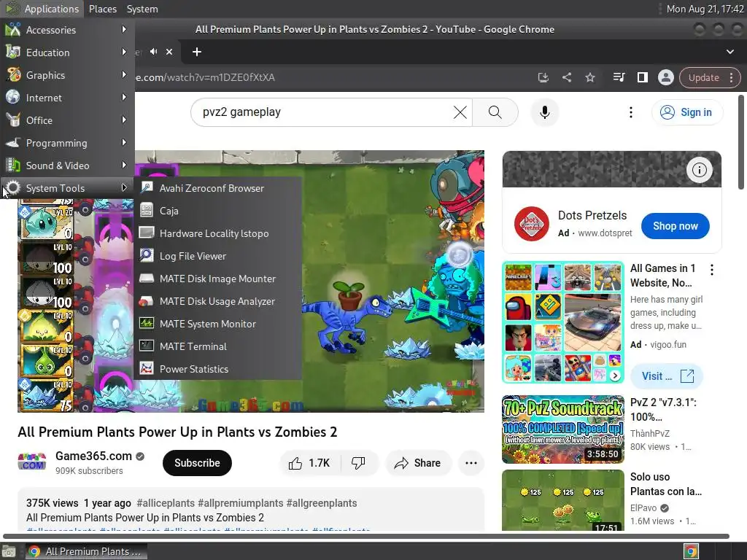This screenshot has height=560, width=747.
Task: Click the Share button under video
Action: [418, 463]
